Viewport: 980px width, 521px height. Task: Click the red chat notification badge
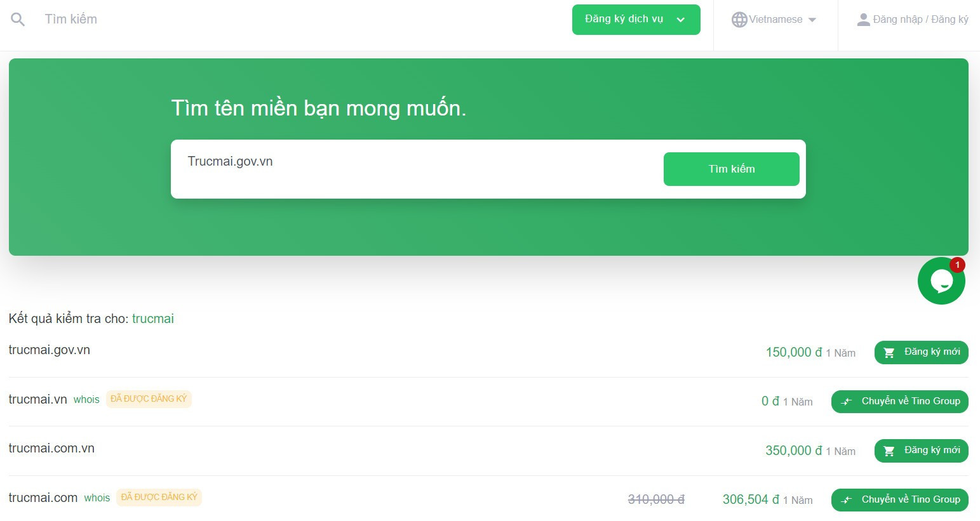click(957, 265)
